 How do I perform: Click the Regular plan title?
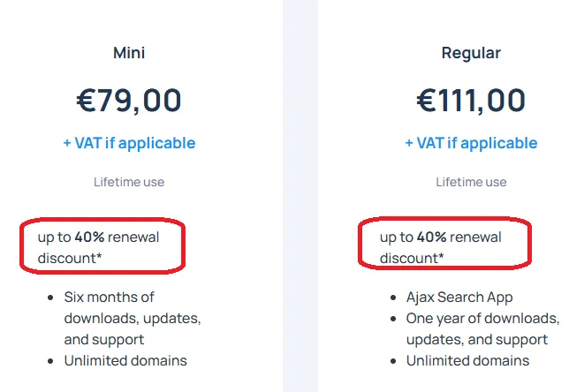tap(471, 53)
